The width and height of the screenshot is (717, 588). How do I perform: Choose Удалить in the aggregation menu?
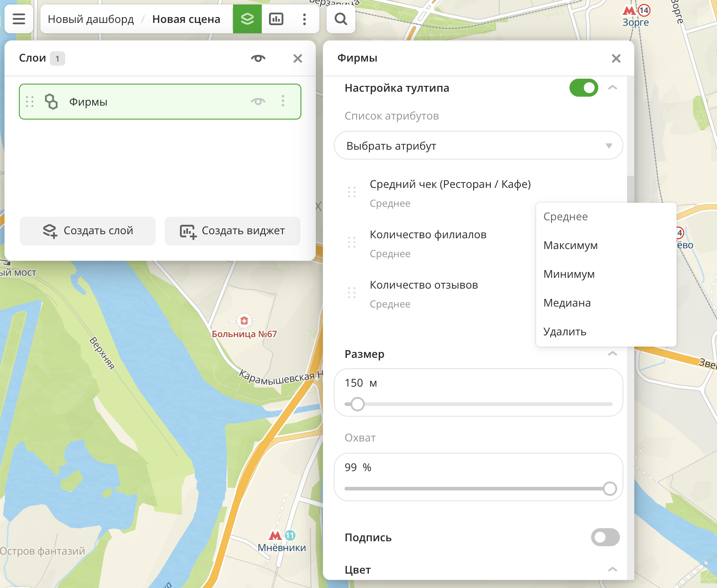click(565, 332)
